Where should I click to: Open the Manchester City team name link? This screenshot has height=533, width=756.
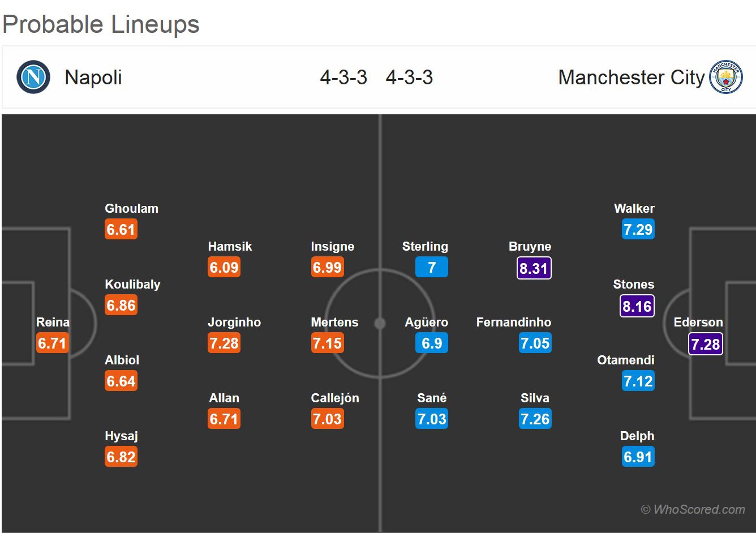[631, 78]
